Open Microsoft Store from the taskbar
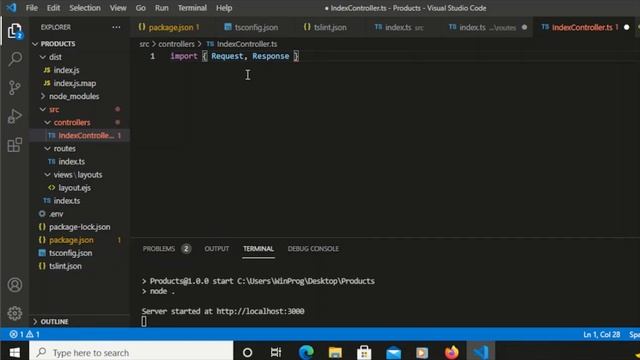The width and height of the screenshot is (640, 360). [364, 352]
